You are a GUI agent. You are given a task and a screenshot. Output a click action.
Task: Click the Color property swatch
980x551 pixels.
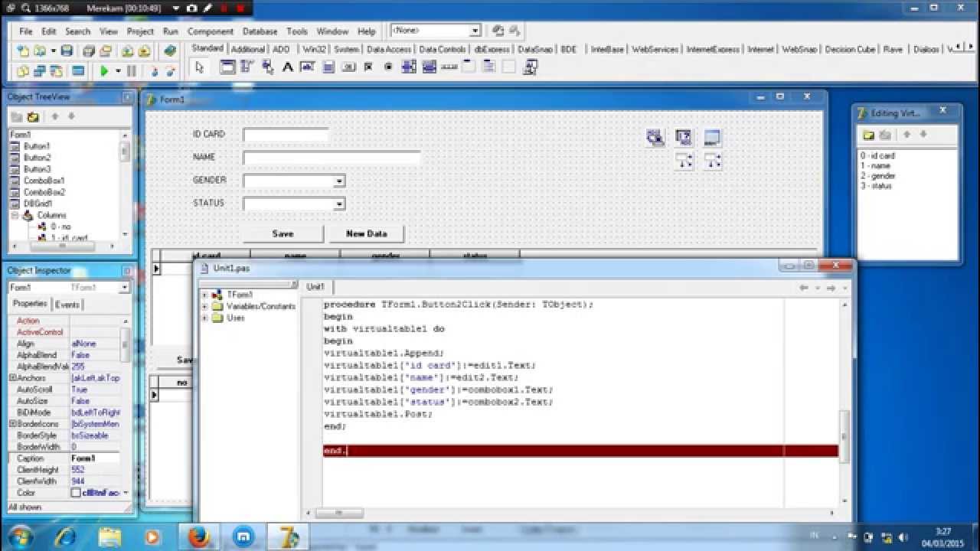(x=76, y=493)
